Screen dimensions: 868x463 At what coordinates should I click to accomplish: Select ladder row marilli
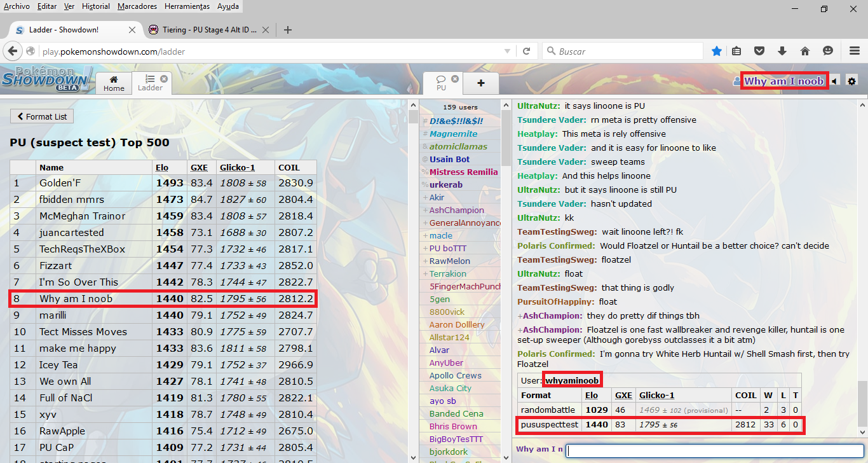click(163, 315)
